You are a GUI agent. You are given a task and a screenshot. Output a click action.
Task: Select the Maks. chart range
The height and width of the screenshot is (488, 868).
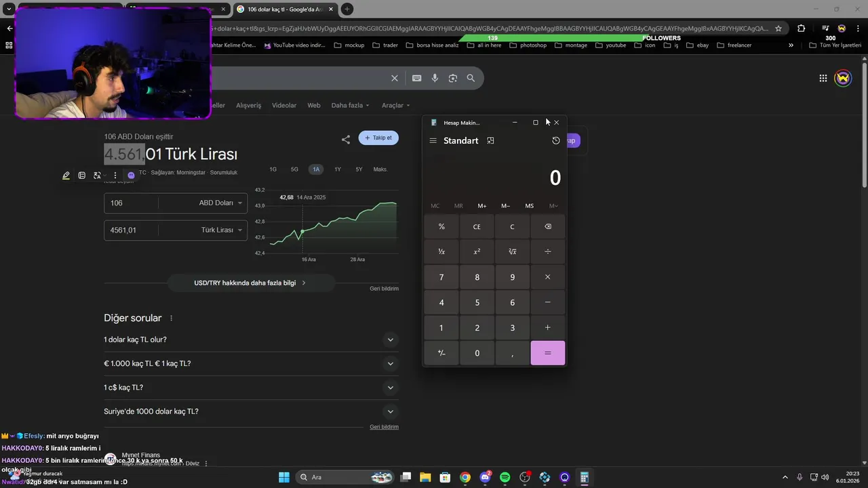coord(380,169)
